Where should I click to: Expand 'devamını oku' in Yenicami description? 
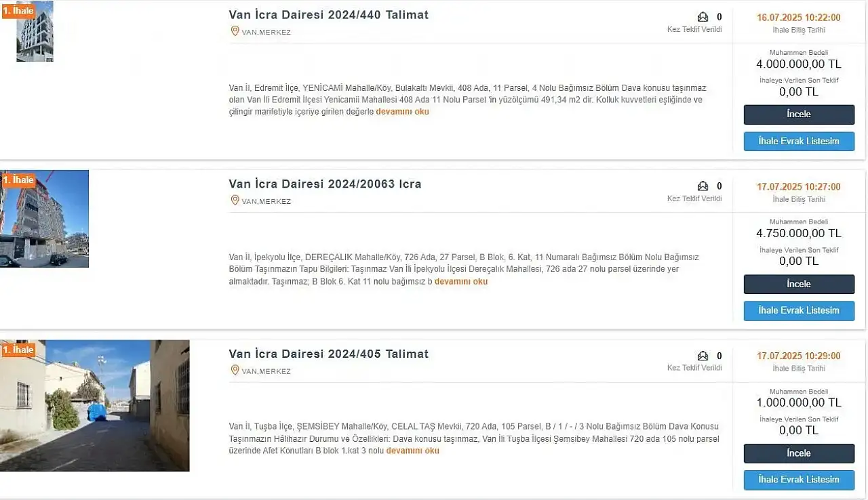pyautogui.click(x=403, y=112)
